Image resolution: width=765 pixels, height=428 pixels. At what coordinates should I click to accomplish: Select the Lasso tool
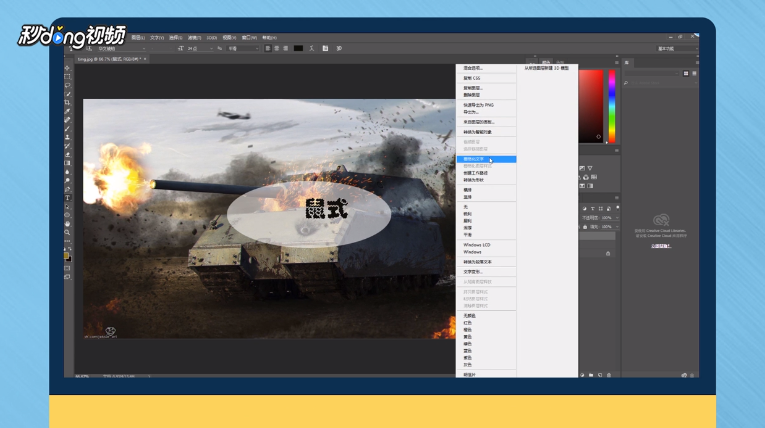[67, 85]
